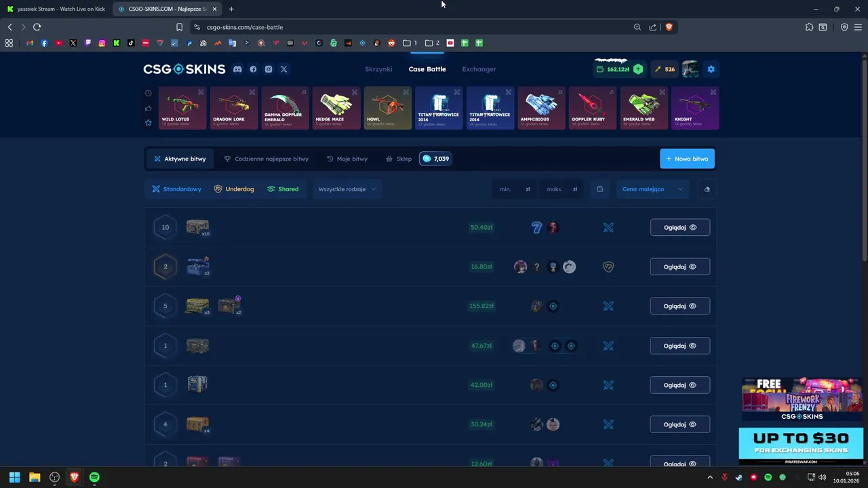Open the Howl drop card
868x488 pixels.
pyautogui.click(x=388, y=108)
